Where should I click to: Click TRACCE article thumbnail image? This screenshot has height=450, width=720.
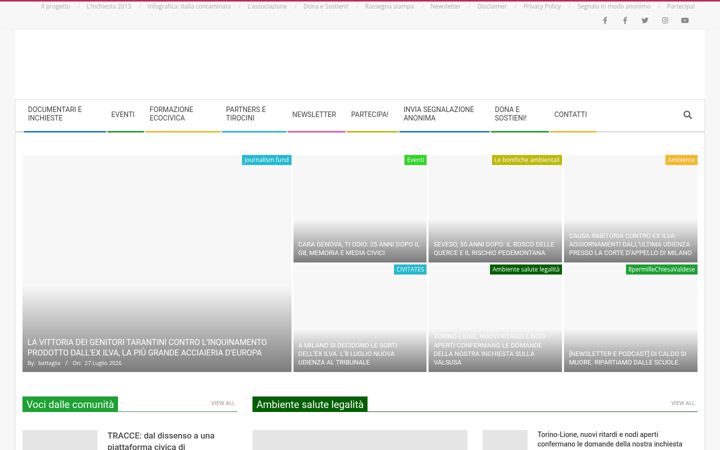pos(60,440)
